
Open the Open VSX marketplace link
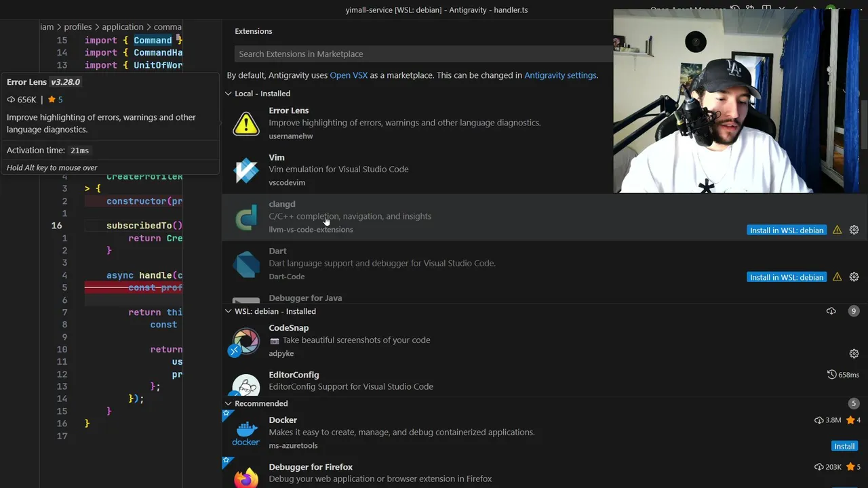(349, 75)
